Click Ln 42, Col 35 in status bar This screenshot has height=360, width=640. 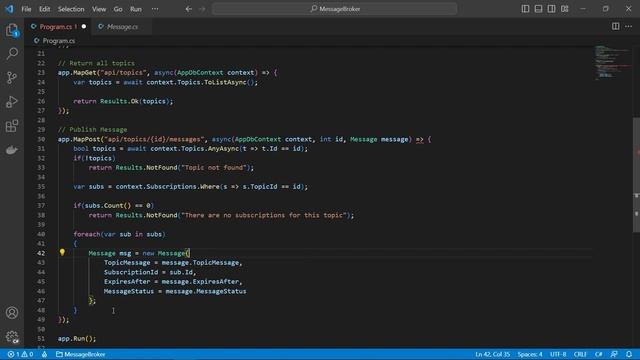click(x=493, y=354)
